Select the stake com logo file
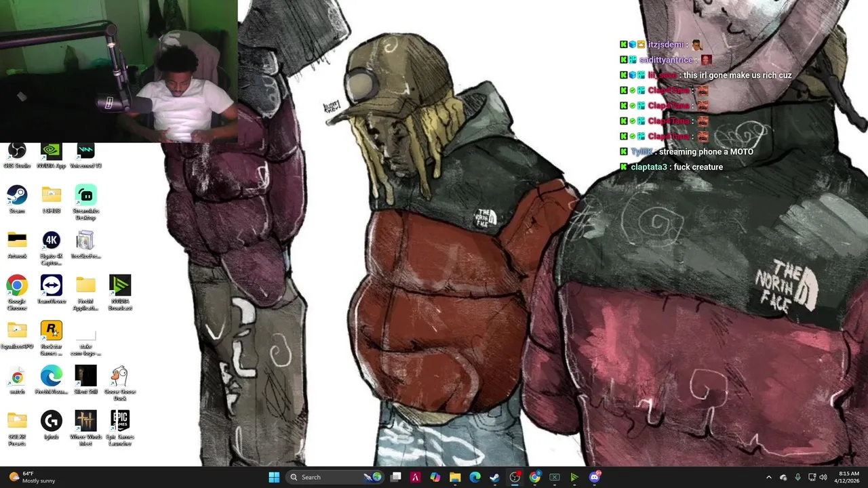 [86, 344]
